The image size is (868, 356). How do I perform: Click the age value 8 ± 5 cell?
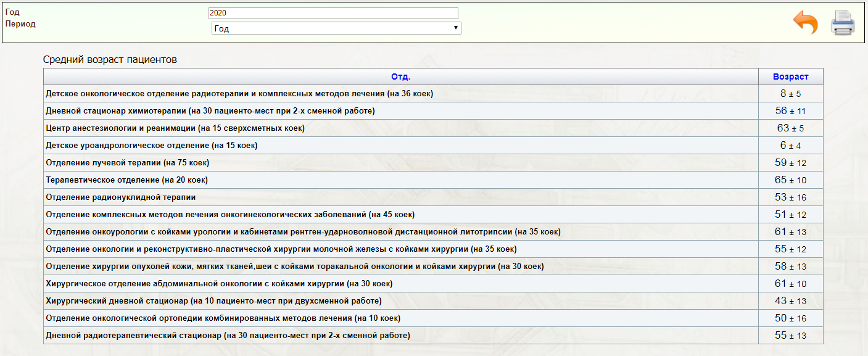791,94
